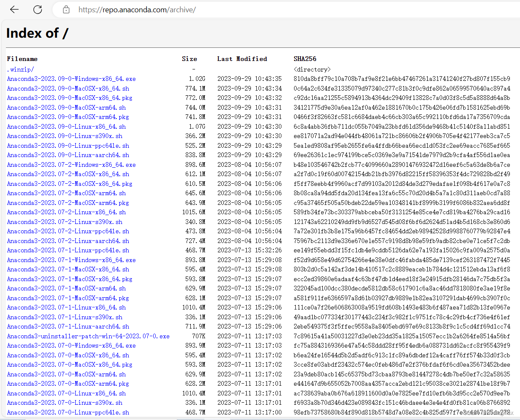Download Anaconda3-2023.07-0-Linux-s390x.sh
This screenshot has width=520, height=420.
pyautogui.click(x=65, y=403)
